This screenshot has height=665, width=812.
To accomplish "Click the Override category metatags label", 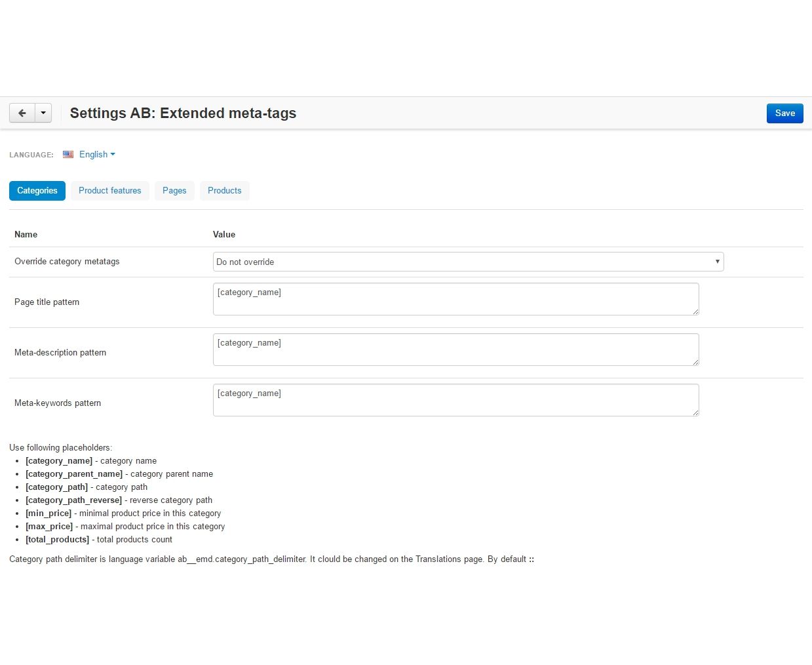I will 67,262.
